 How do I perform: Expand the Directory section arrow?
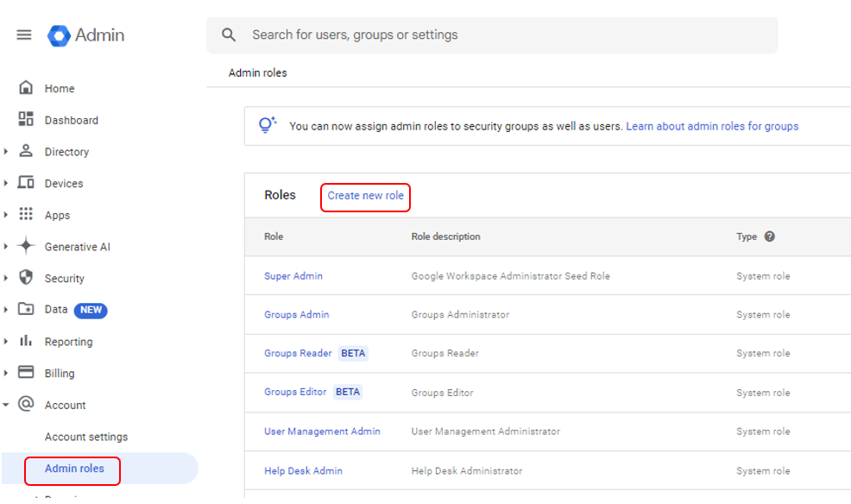5,151
